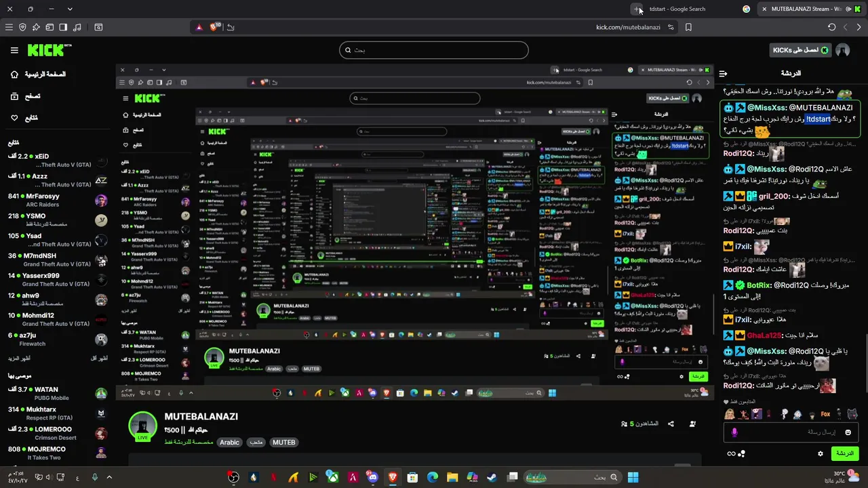Open chat settings gear icon

[x=820, y=453]
